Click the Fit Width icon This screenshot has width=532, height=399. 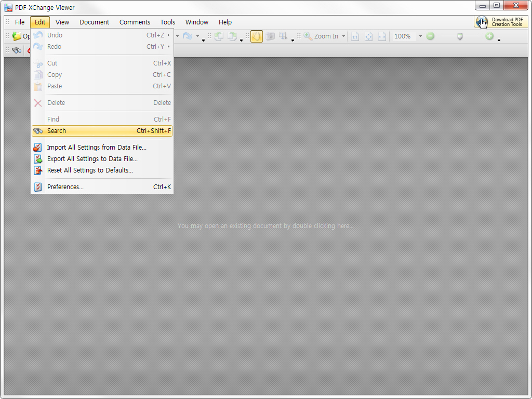382,36
